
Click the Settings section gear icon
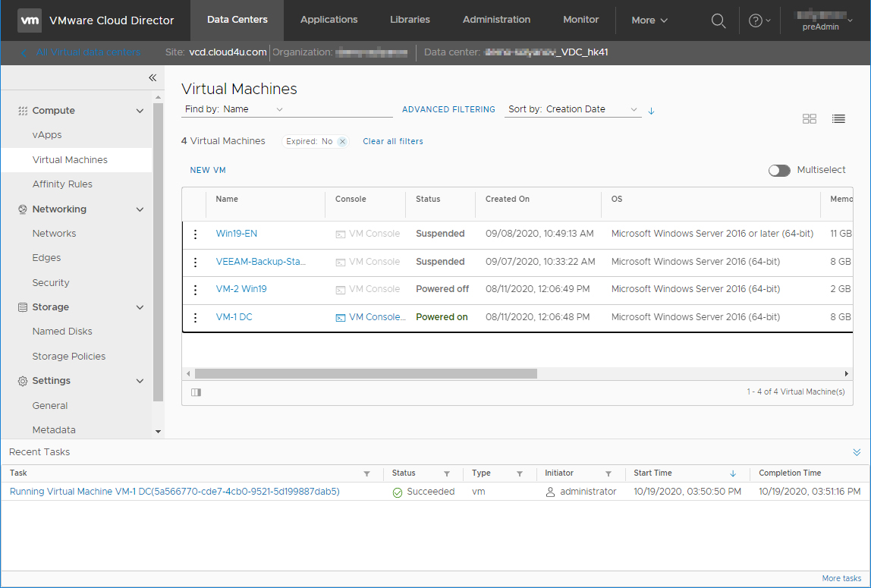[x=23, y=381]
